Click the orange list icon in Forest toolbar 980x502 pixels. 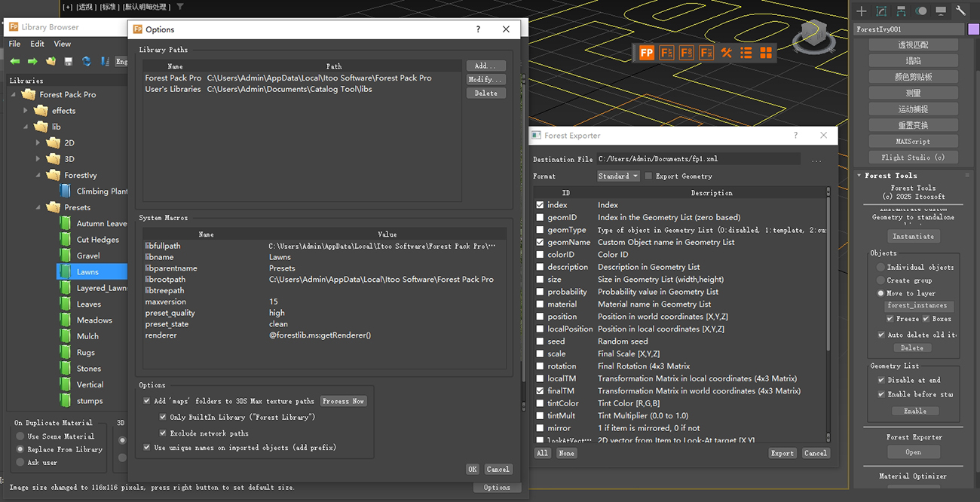click(x=746, y=53)
